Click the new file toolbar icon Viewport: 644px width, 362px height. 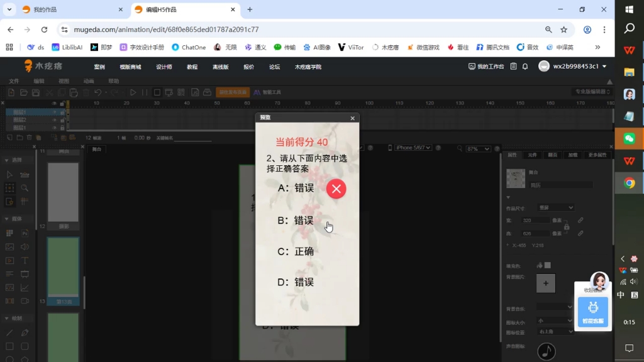(11, 92)
